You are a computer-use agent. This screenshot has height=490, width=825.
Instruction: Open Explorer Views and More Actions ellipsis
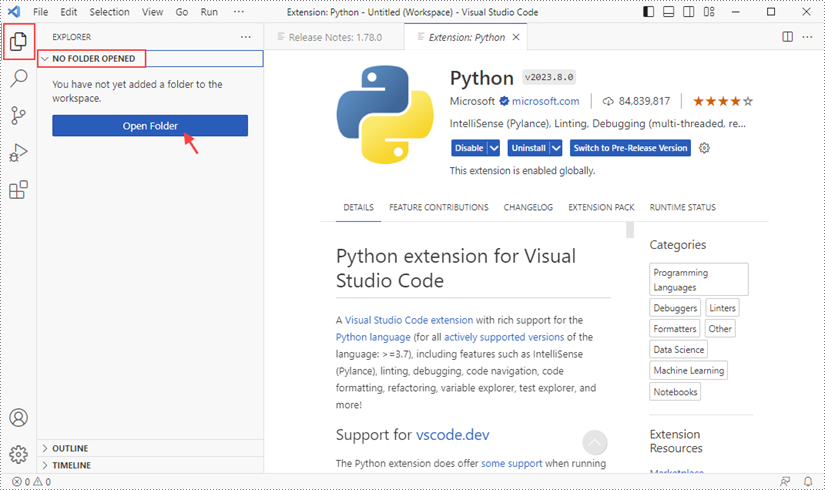246,37
